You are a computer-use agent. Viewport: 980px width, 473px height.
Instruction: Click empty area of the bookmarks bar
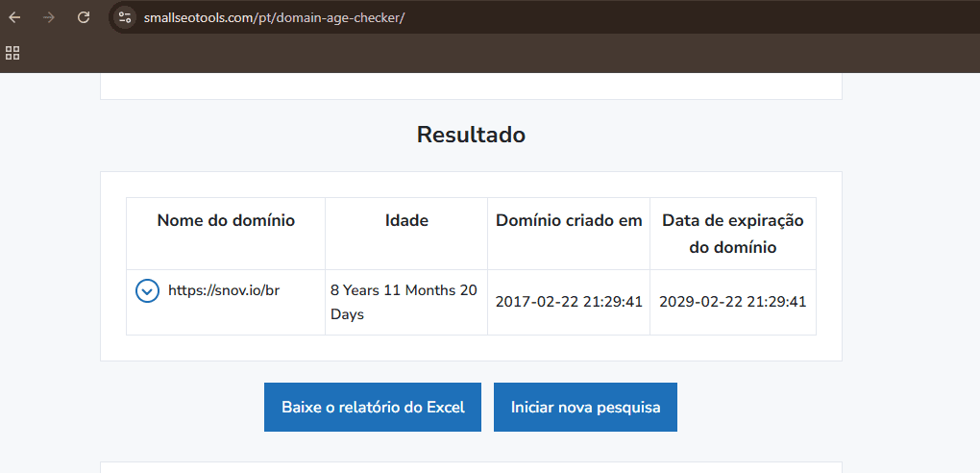[x=480, y=53]
